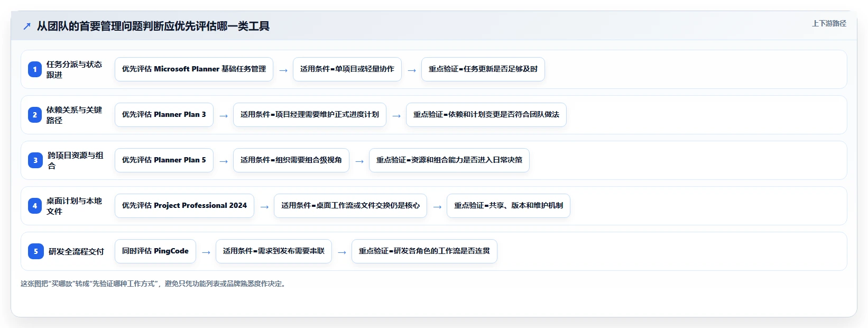
Task: Click the box 适用条件=桌面工作流或文件交换仍是核心
Action: [350, 206]
